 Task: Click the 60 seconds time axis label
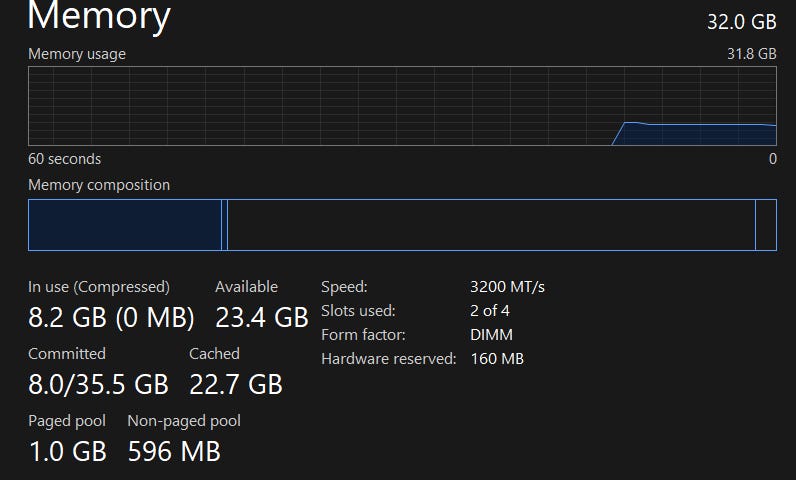(x=64, y=159)
